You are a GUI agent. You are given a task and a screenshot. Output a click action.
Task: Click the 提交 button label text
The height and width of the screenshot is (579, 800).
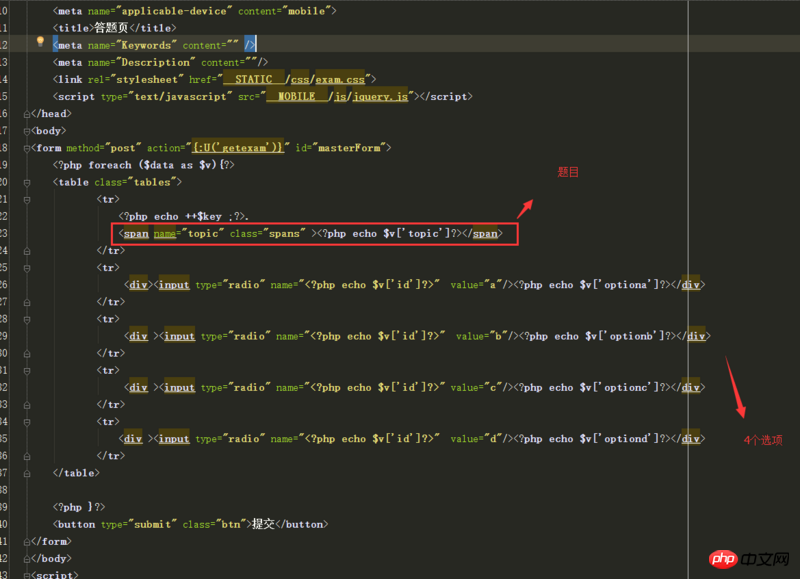tap(263, 524)
